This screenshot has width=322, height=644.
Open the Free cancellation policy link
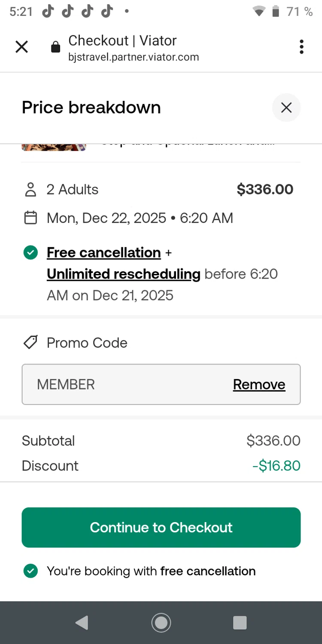click(x=103, y=253)
